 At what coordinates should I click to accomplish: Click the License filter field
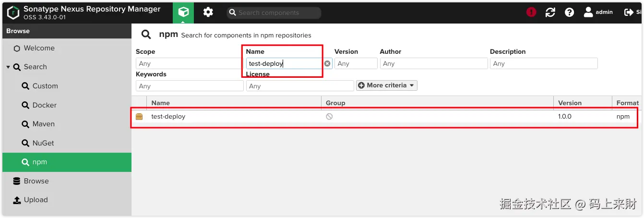click(300, 86)
